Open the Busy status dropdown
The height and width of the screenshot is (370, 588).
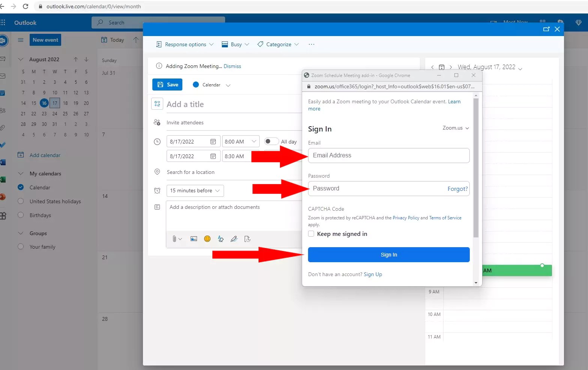click(x=235, y=44)
